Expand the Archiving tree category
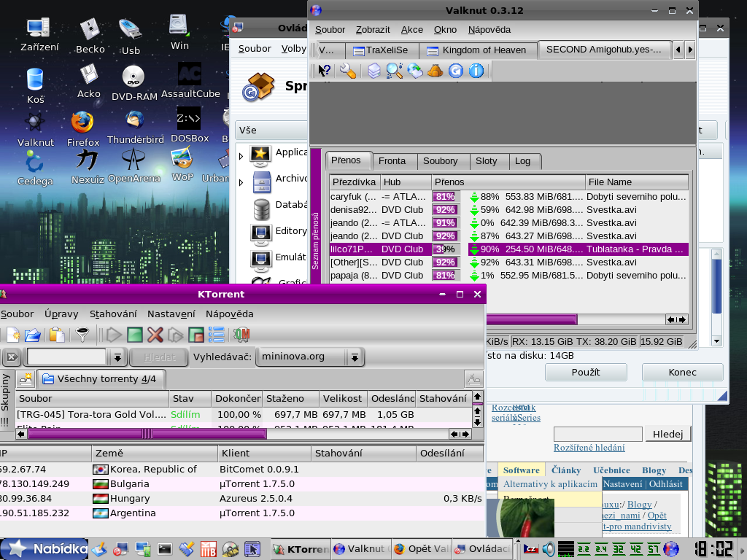The height and width of the screenshot is (560, 747). click(x=241, y=182)
